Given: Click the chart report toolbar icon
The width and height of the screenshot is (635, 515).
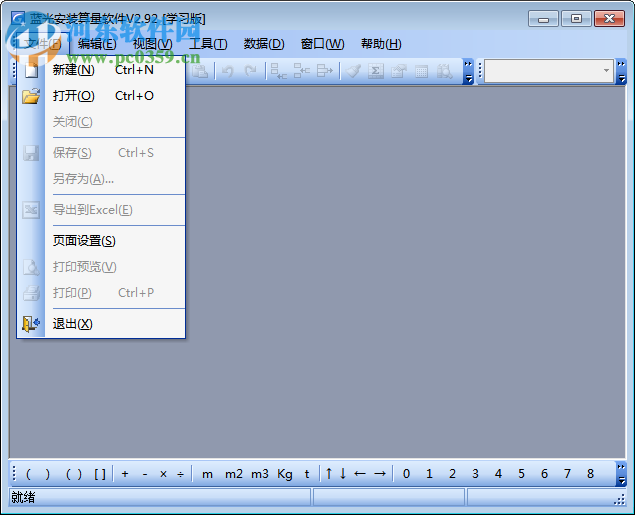Looking at the screenshot, I should pos(398,71).
